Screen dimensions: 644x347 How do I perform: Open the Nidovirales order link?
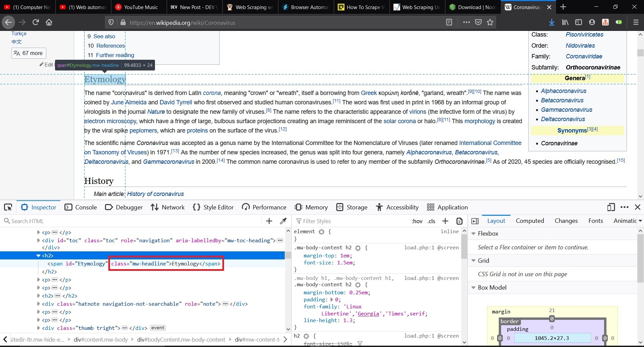[580, 46]
